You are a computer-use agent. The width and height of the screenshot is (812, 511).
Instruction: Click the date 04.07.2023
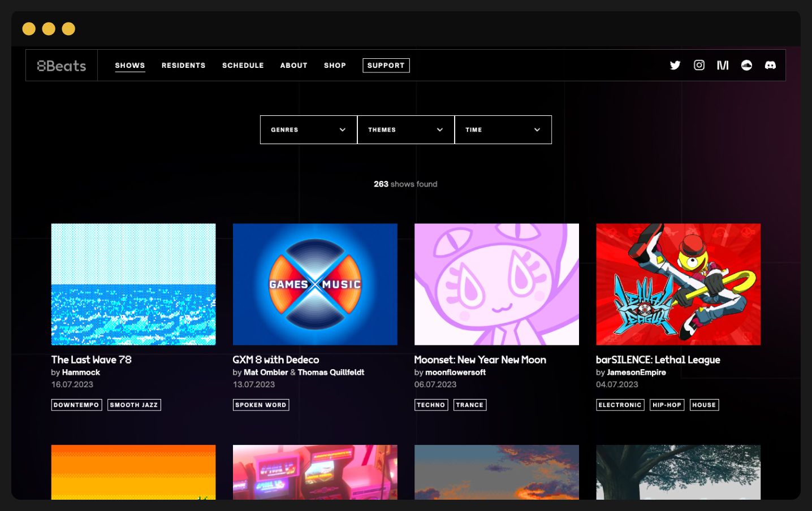pyautogui.click(x=617, y=384)
